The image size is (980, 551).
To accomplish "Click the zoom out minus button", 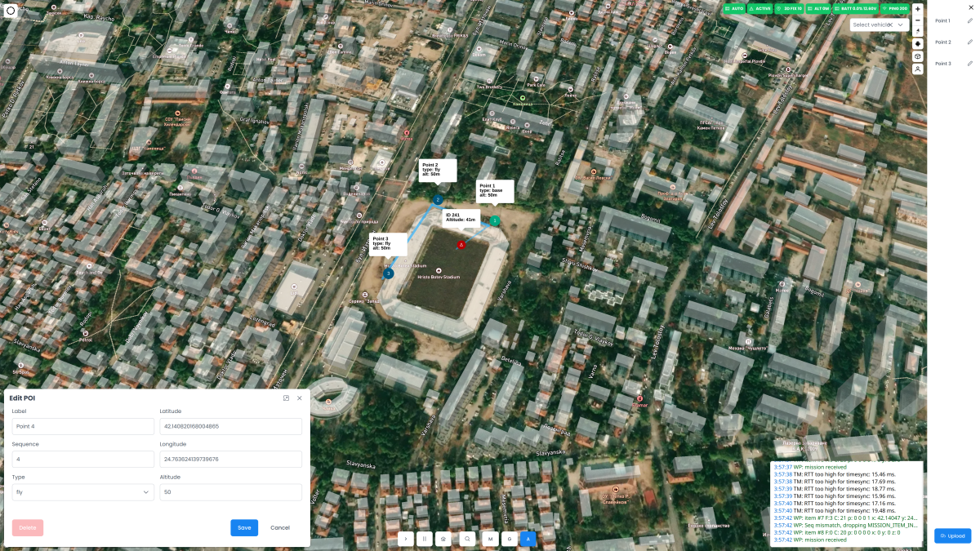I will 918,20.
